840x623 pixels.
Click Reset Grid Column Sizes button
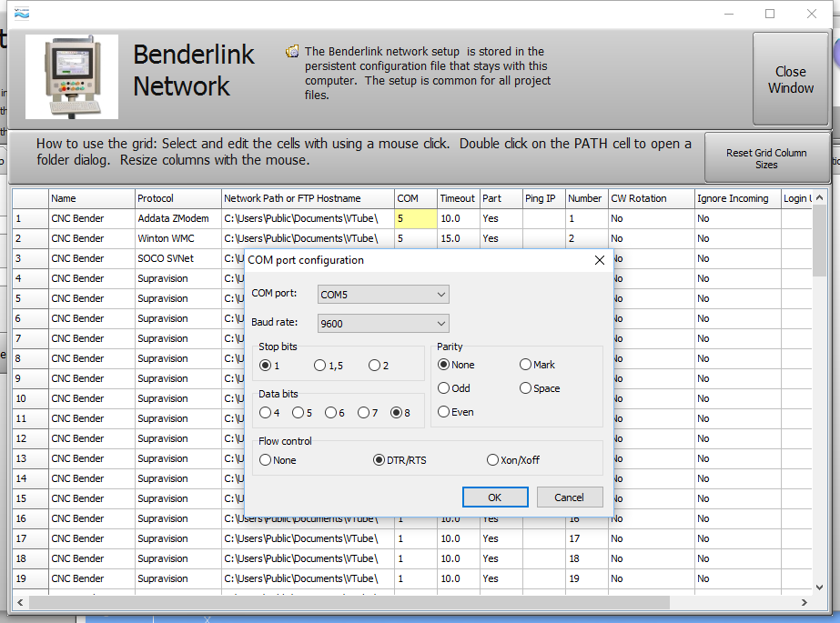point(765,158)
